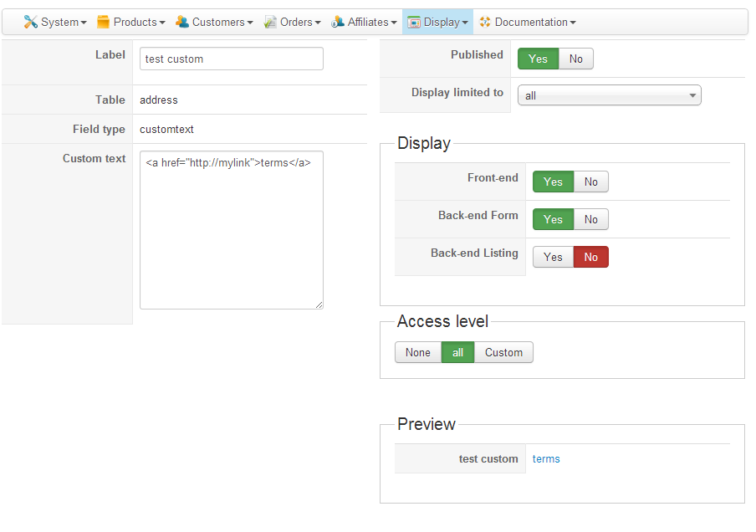The image size is (756, 532).
Task: Expand the Customers dropdown caret
Action: pyautogui.click(x=250, y=23)
